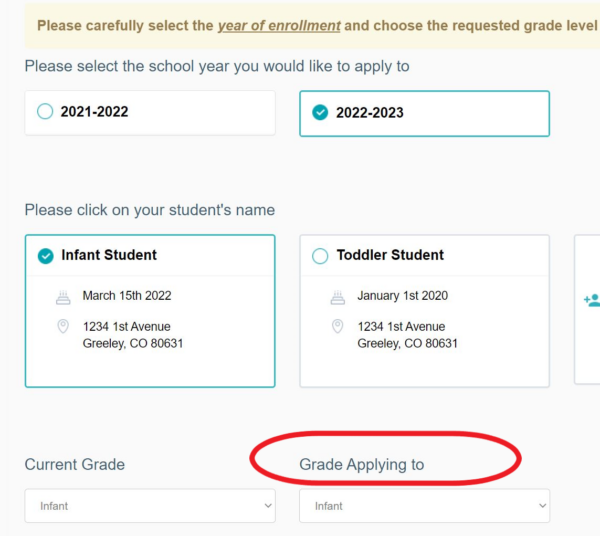The width and height of the screenshot is (600, 536).
Task: Click location pin icon on Infant Student card
Action: (64, 327)
